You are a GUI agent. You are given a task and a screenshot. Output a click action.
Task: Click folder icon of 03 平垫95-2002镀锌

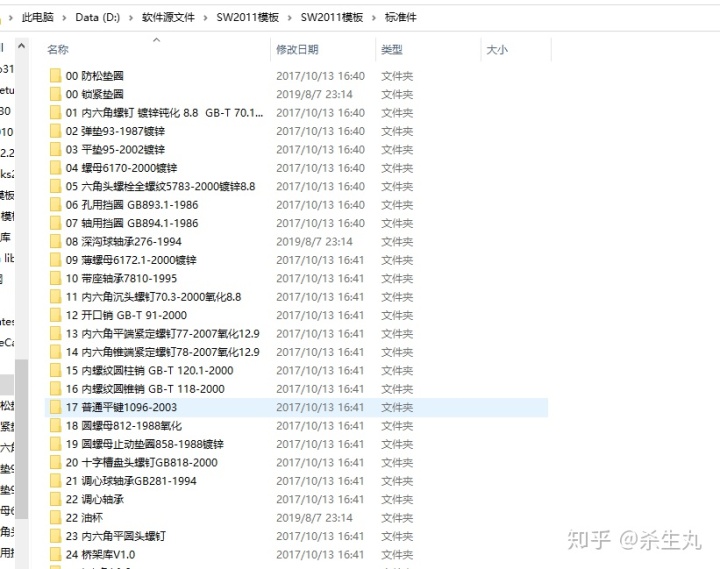pos(55,149)
